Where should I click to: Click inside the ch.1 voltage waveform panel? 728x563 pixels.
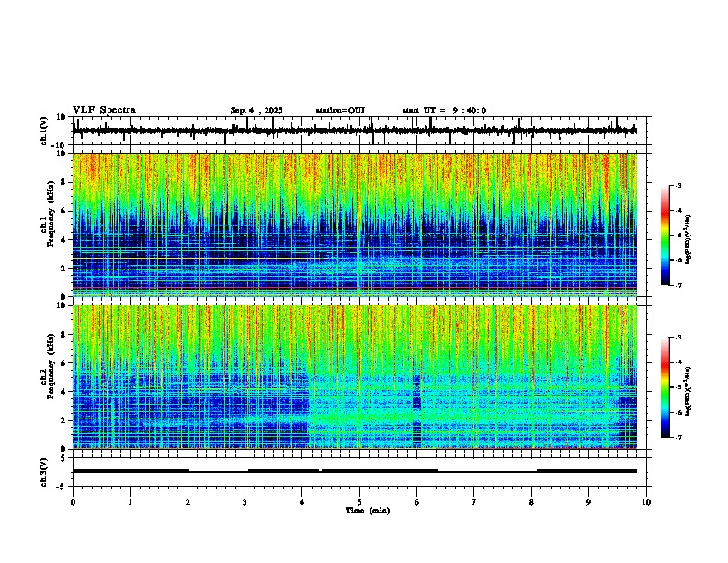tap(361, 131)
